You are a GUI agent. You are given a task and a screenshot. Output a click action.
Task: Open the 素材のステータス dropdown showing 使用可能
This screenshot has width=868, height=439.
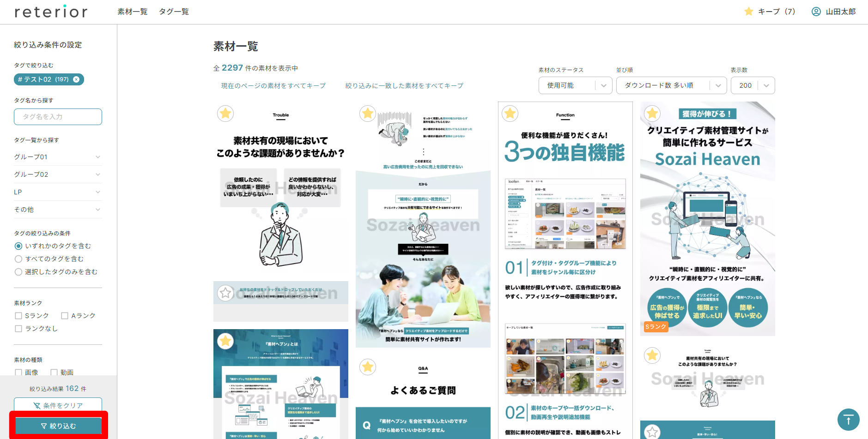point(575,85)
